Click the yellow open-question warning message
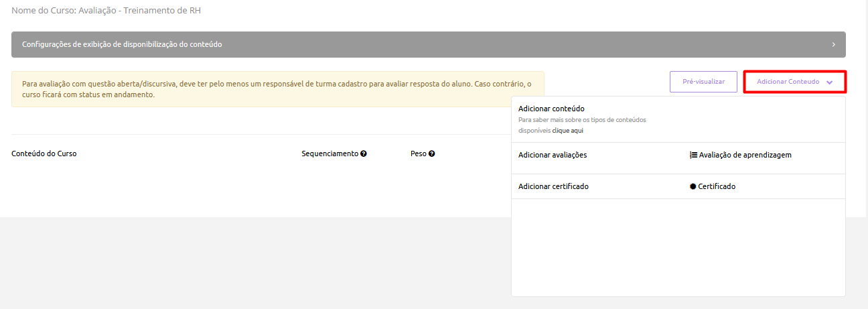The image size is (868, 309). tap(277, 90)
